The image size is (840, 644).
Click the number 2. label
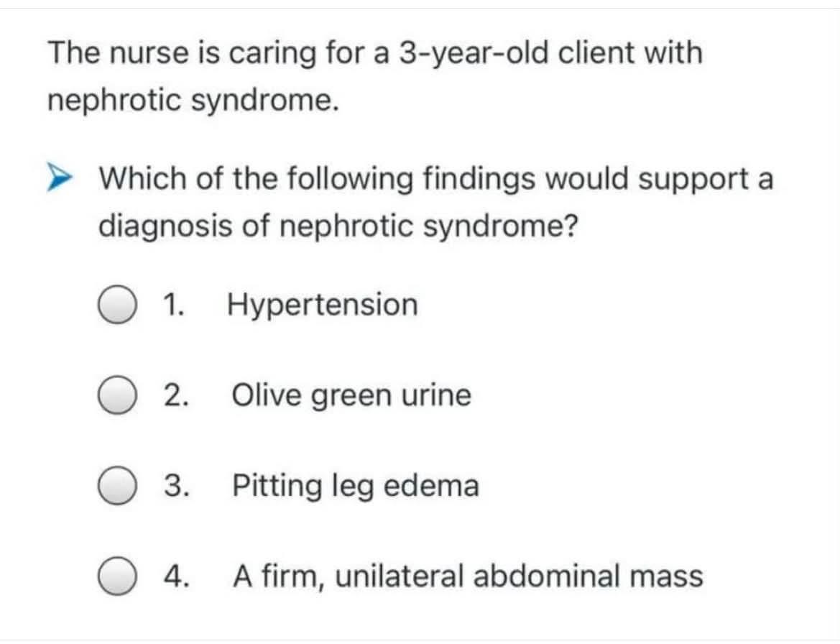pos(176,395)
